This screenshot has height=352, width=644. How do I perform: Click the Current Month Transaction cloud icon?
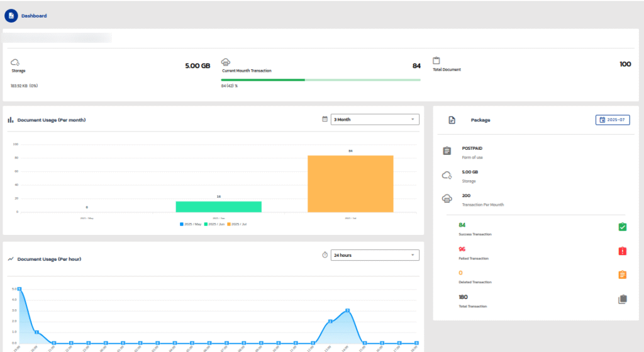[x=226, y=62]
